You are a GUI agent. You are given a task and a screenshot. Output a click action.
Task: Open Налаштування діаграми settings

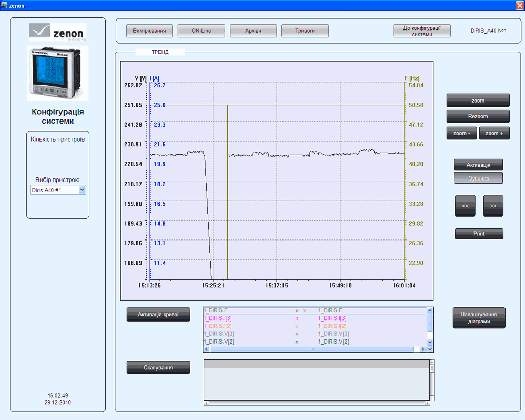tap(479, 318)
